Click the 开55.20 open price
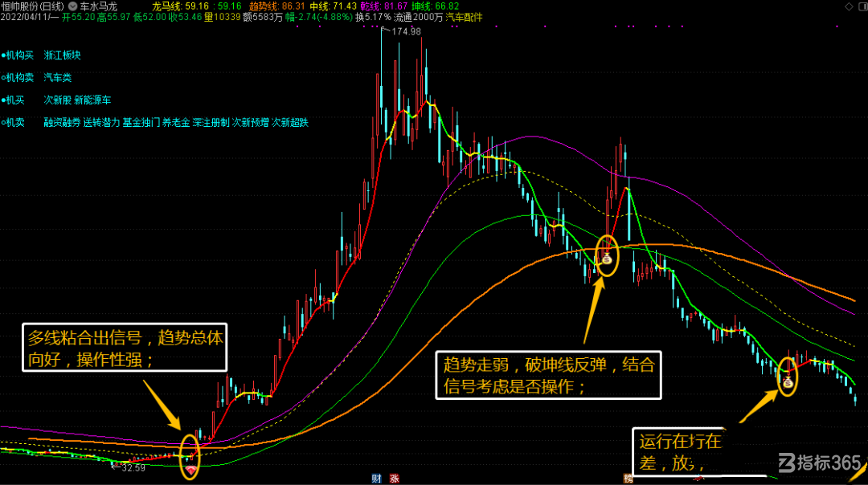The width and height of the screenshot is (868, 485). (79, 17)
